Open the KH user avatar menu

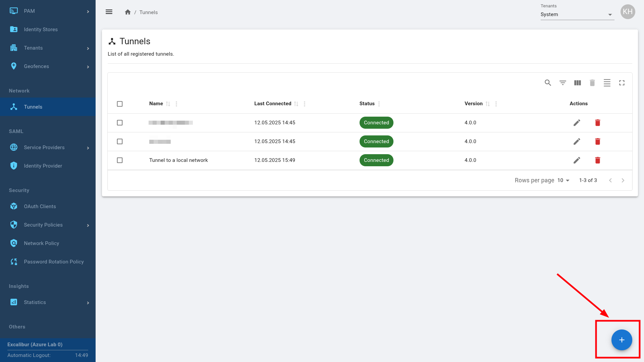[628, 12]
